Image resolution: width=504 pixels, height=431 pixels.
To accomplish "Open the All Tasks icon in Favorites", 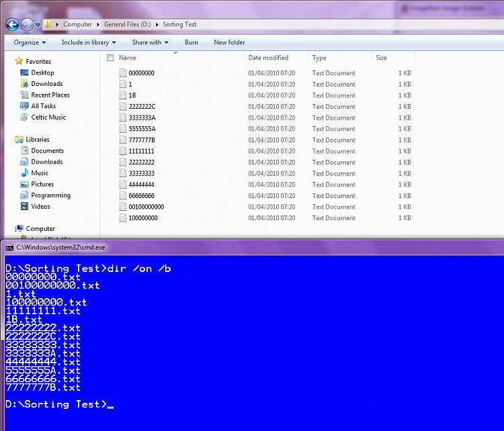I will coord(24,106).
